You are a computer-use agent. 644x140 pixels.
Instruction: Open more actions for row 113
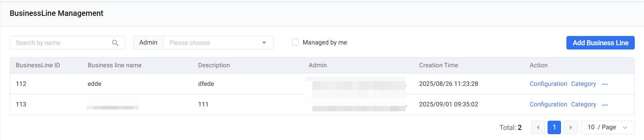point(605,105)
